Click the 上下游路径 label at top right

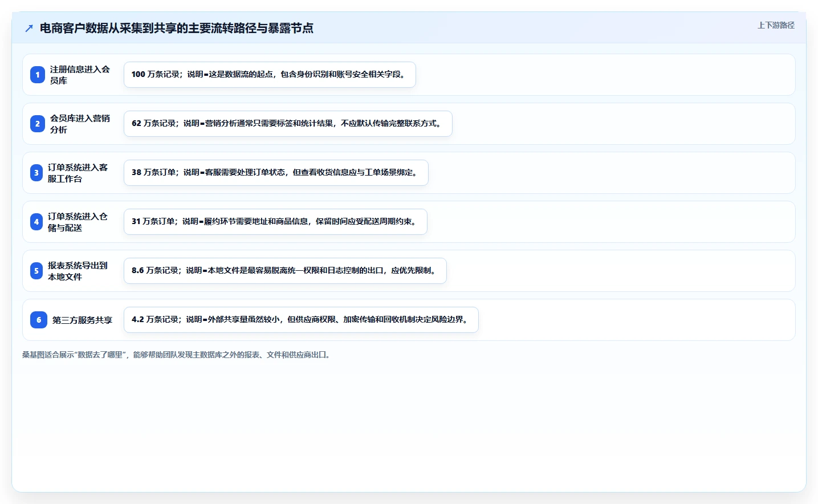(x=776, y=25)
